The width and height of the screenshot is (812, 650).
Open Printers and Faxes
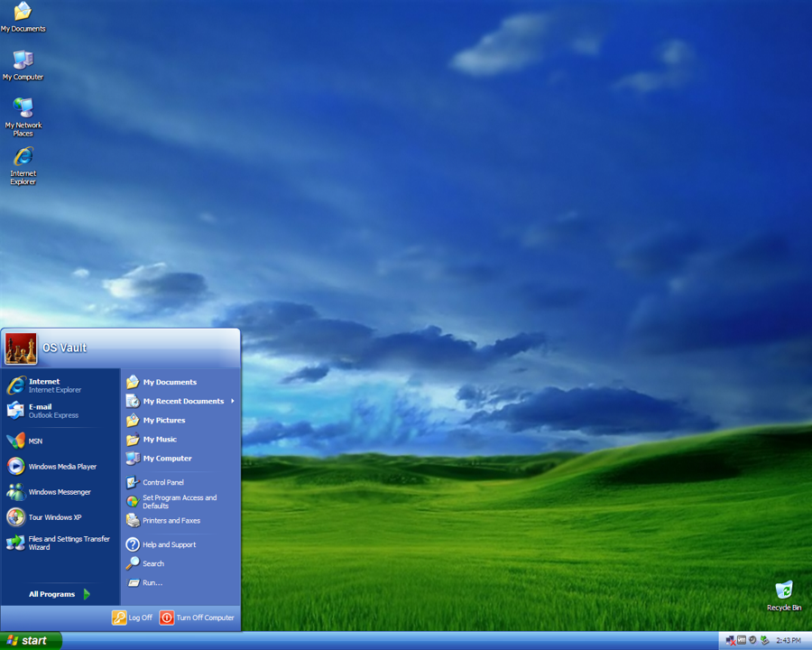pyautogui.click(x=180, y=520)
